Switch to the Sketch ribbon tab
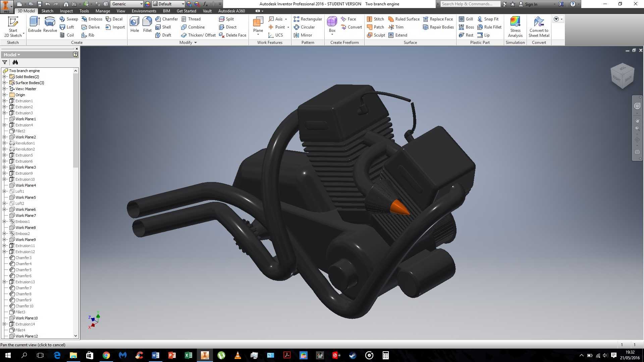Viewport: 644px width, 362px height. [47, 11]
